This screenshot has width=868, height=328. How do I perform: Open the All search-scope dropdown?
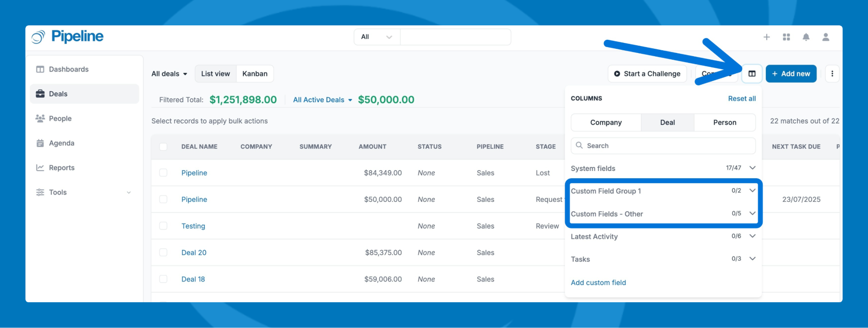377,37
